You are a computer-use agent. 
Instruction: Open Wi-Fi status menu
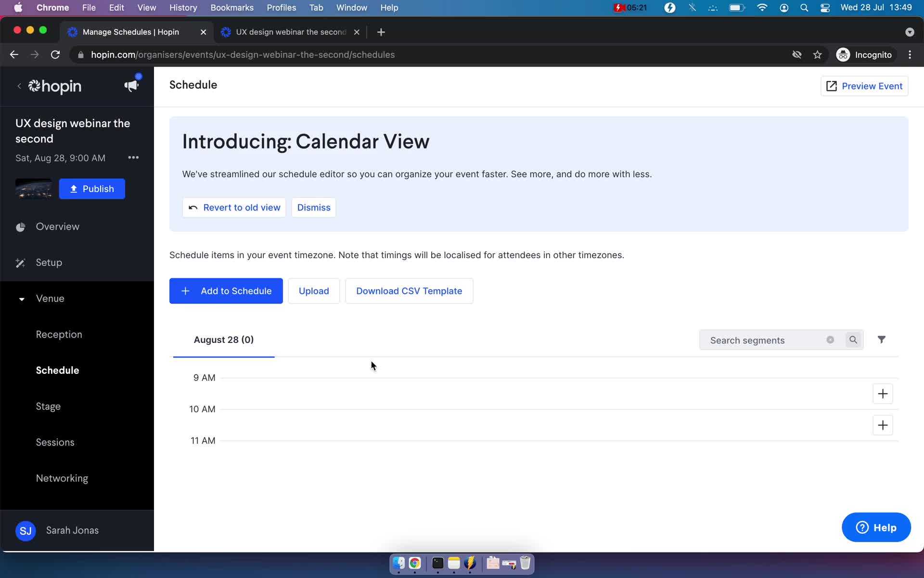click(x=762, y=8)
